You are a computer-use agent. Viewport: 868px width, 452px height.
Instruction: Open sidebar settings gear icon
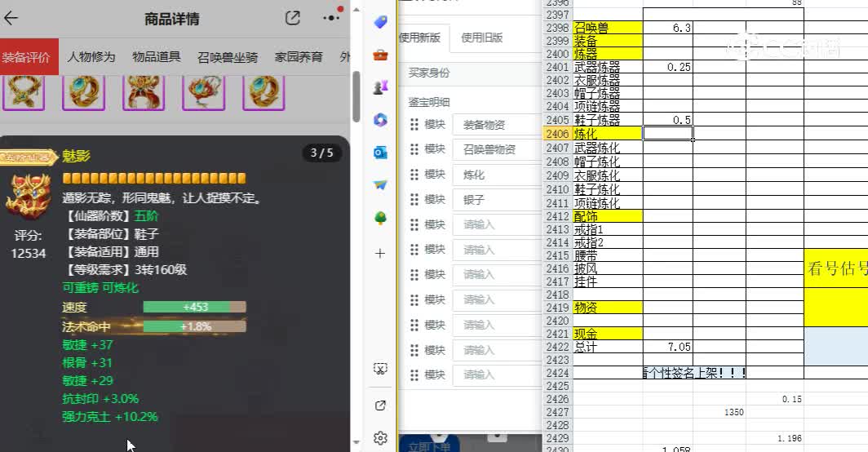click(x=380, y=438)
